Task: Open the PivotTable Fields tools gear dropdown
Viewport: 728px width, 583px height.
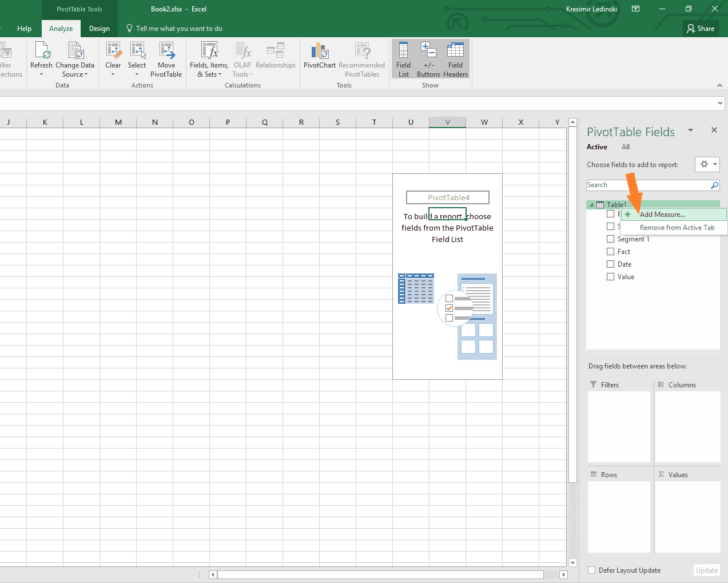Action: point(707,164)
